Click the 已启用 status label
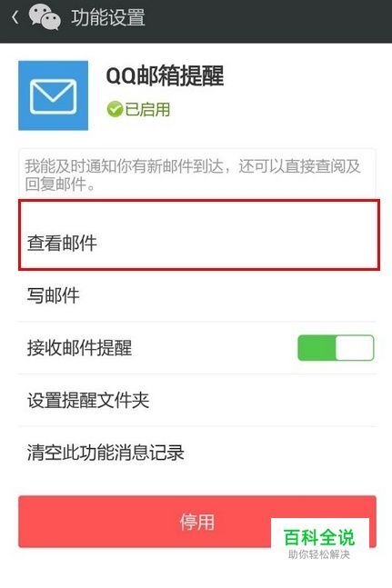 coord(147,109)
